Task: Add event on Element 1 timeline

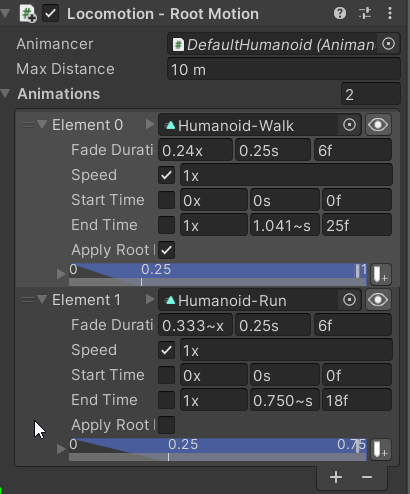Action: click(x=380, y=449)
